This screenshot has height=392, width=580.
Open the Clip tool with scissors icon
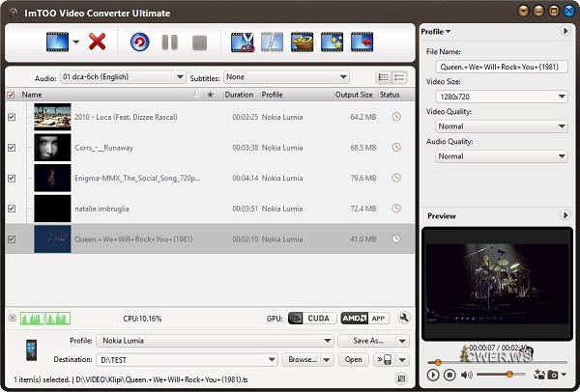243,42
